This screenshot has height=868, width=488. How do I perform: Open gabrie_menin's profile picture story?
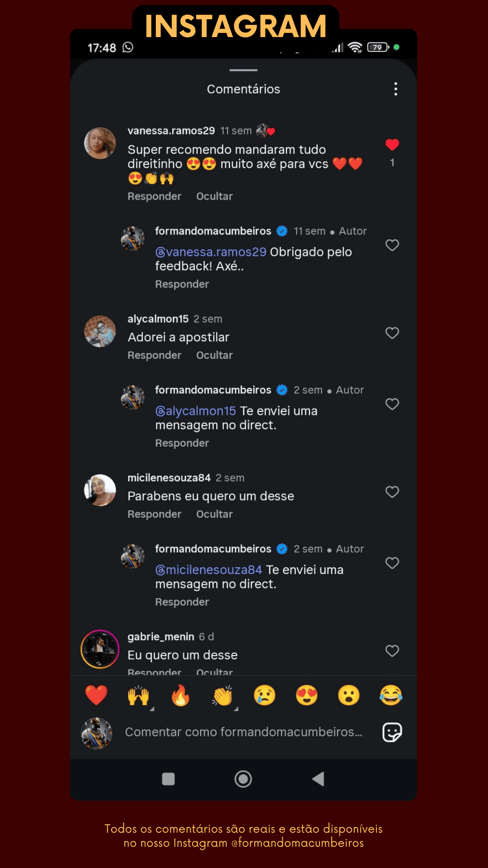[100, 649]
